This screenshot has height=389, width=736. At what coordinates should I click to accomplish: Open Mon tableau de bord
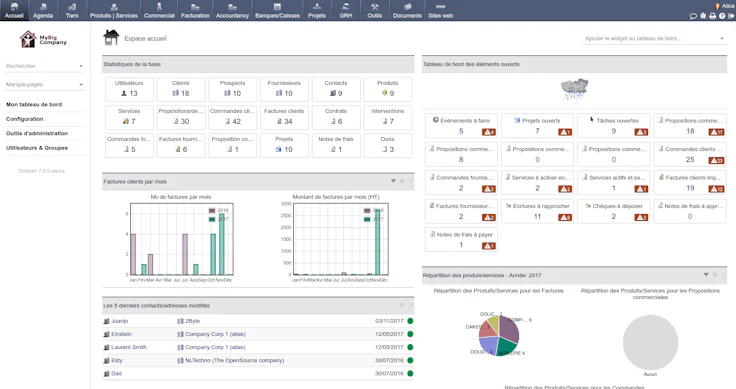34,105
